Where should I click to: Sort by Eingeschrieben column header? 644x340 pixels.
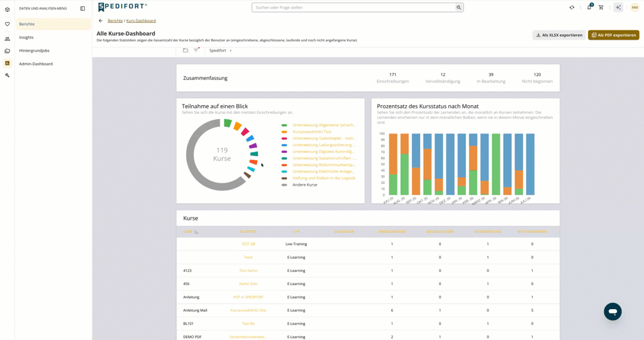pyautogui.click(x=392, y=232)
